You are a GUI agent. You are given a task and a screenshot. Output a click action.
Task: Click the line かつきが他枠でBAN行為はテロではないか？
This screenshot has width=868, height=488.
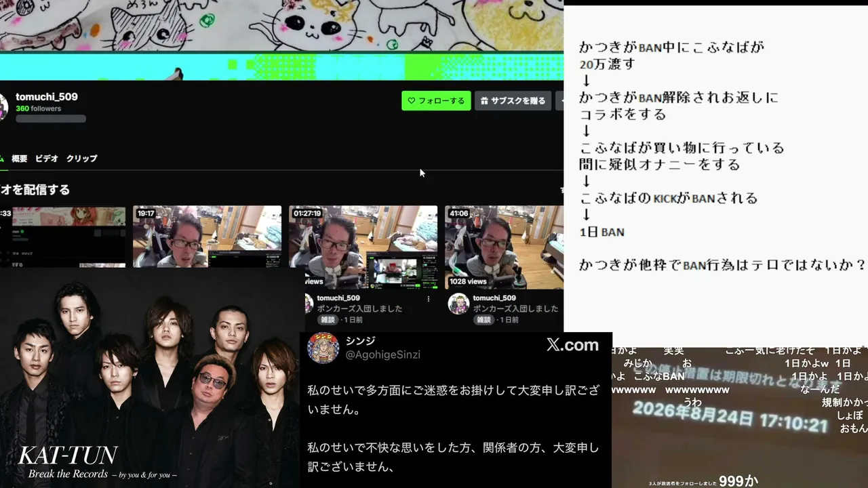coord(723,264)
